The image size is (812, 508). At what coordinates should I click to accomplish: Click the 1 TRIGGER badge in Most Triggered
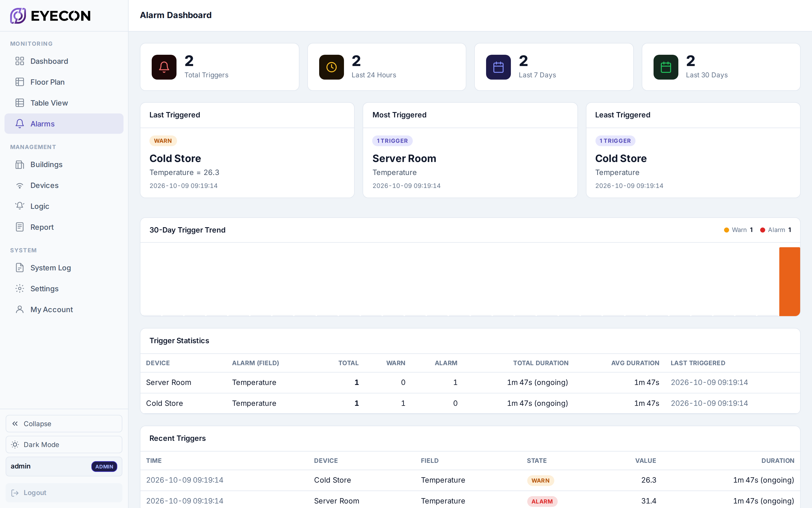point(392,141)
